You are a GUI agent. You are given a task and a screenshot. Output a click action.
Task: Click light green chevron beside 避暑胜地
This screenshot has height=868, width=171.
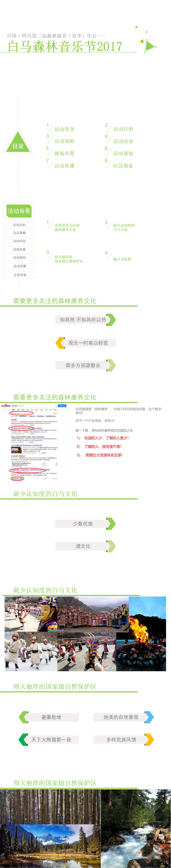coord(24,717)
